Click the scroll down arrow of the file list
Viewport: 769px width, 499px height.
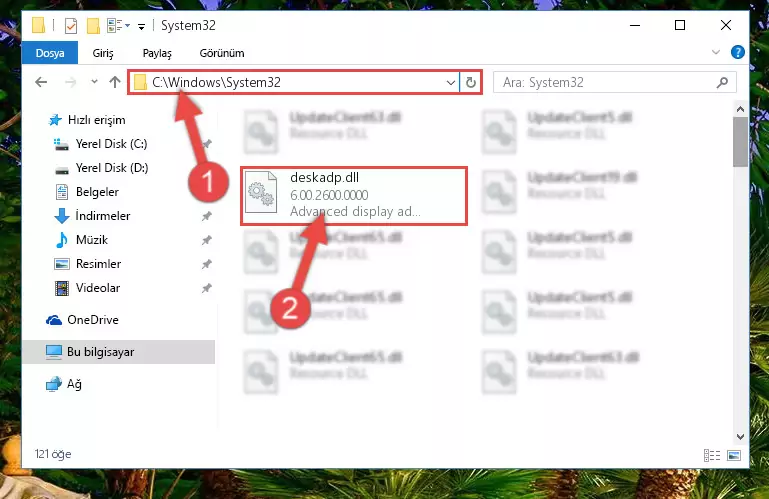pyautogui.click(x=741, y=436)
